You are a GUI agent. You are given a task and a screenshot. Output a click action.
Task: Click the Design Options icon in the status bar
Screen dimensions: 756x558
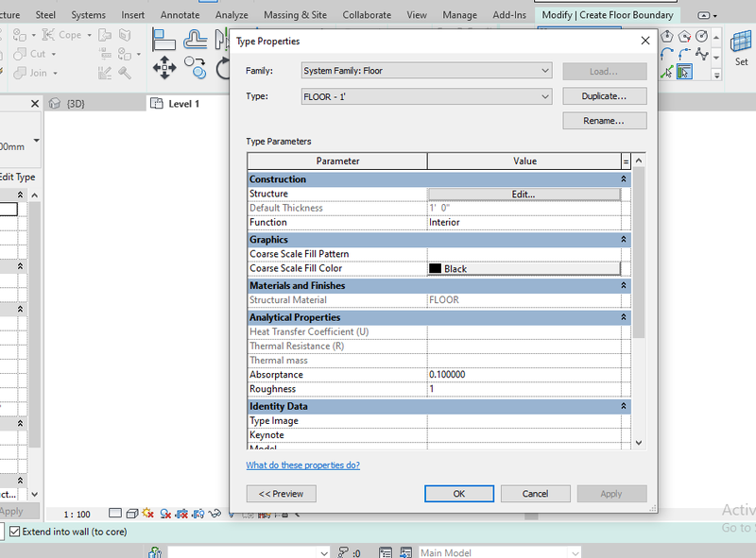tap(386, 552)
